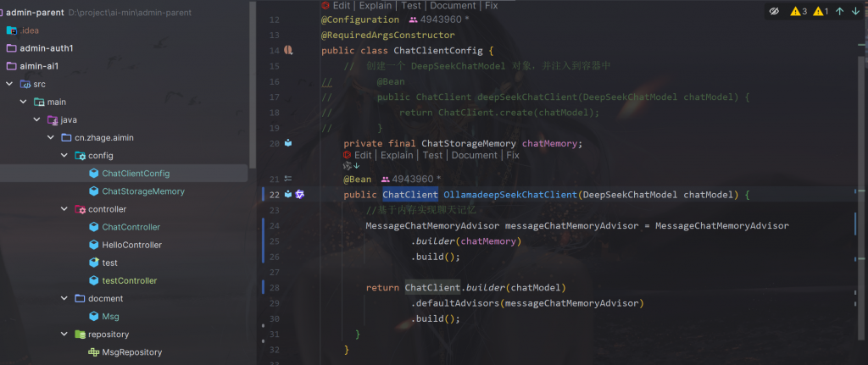Collapse the controller package chevron

pyautogui.click(x=64, y=209)
